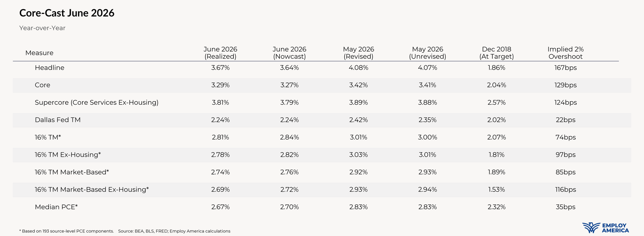
Task: Click the Supercore (Core Services Ex-Housing) label
Action: (97, 102)
